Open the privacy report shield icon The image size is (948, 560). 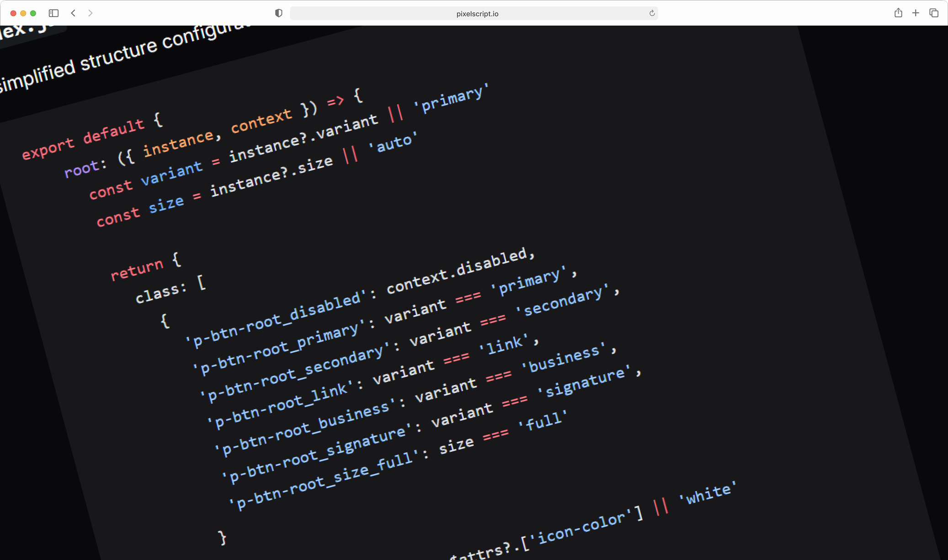[278, 13]
